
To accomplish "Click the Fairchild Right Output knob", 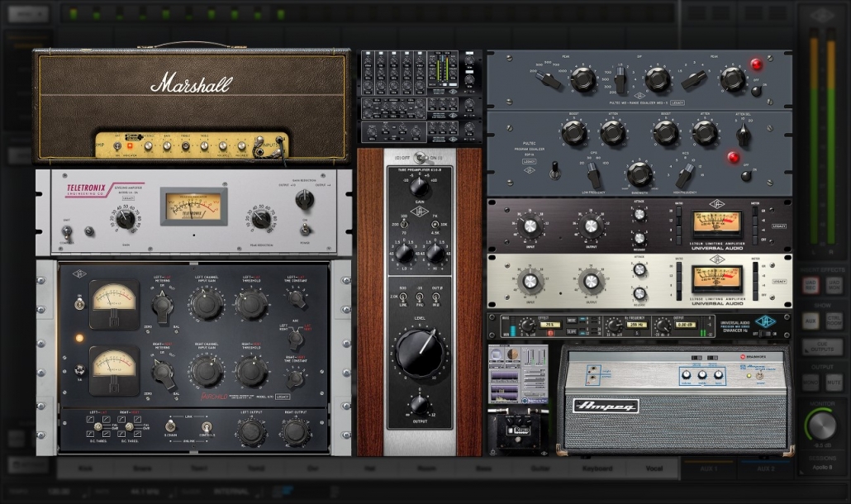I will point(295,431).
